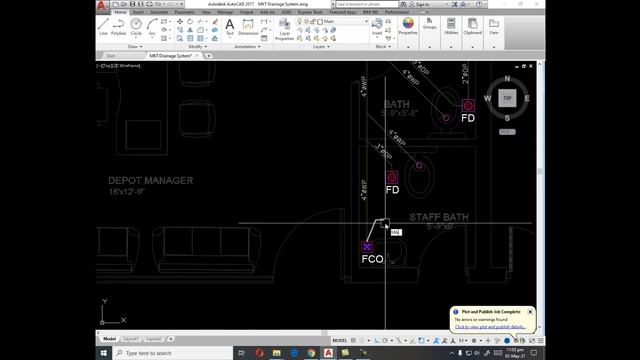Screen dimensions: 640x360
Task: Select the Polyline tool
Action: [x=118, y=27]
